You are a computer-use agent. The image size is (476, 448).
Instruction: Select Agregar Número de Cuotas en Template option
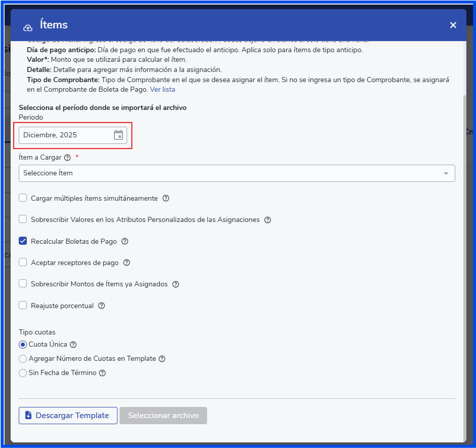pos(22,359)
